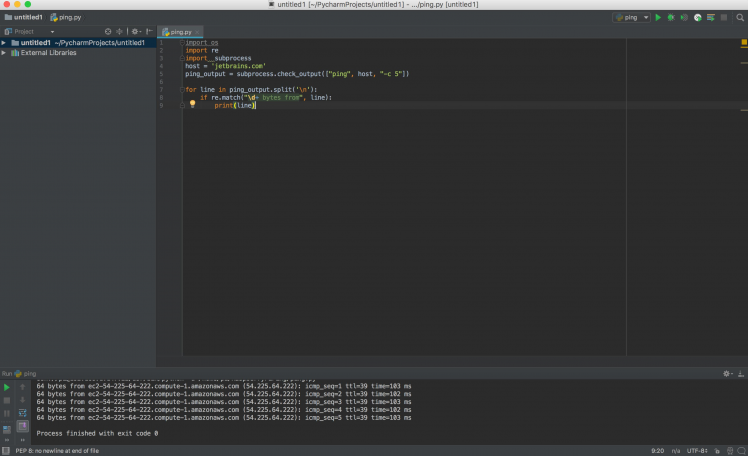Viewport: 748px width, 456px height.
Task: Open the Project panel settings gear
Action: pos(135,31)
